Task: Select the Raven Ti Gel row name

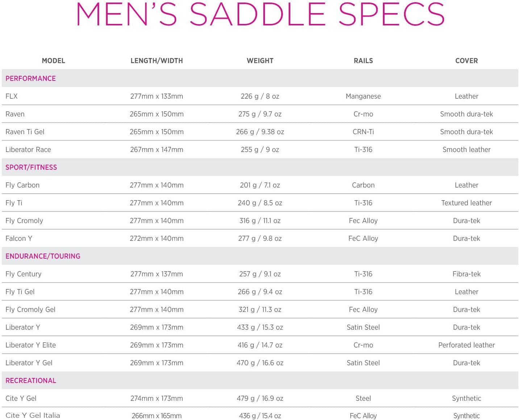Action: pos(25,132)
